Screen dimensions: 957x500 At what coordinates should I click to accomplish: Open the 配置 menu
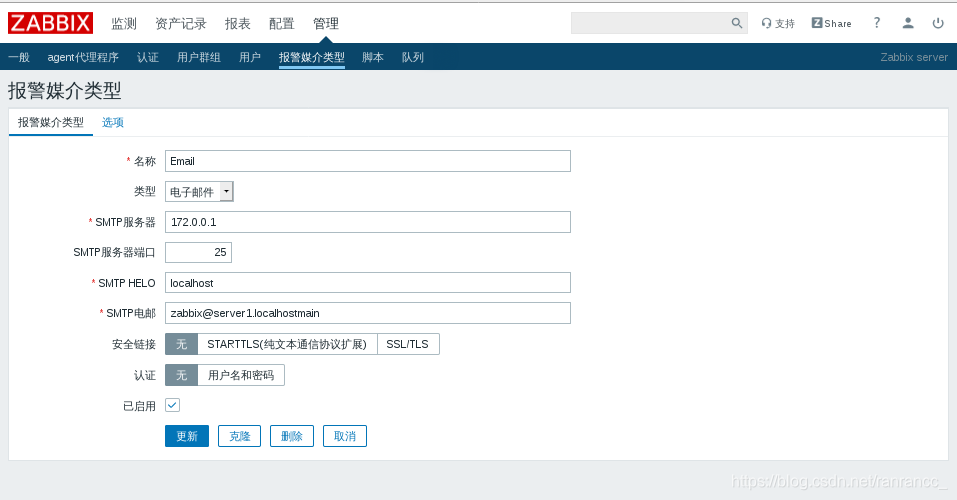coord(281,24)
